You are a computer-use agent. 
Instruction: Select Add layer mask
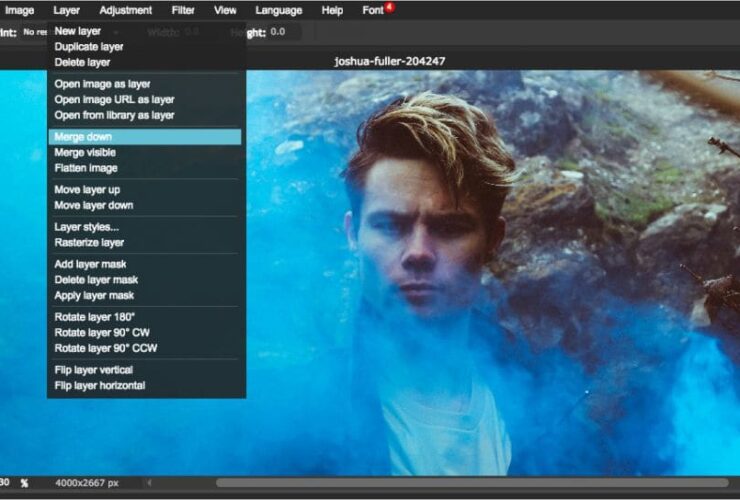pos(144,264)
